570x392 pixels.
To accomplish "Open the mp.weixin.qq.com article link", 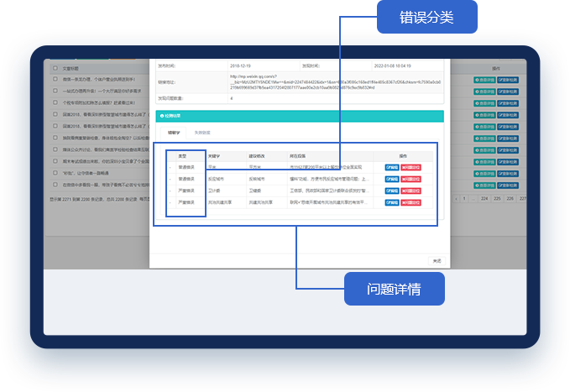I will [x=335, y=82].
